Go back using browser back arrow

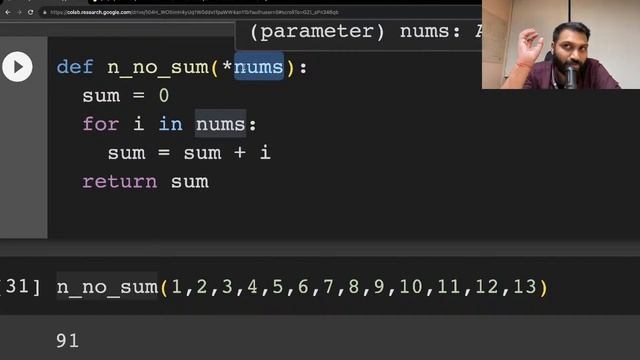click(x=7, y=12)
